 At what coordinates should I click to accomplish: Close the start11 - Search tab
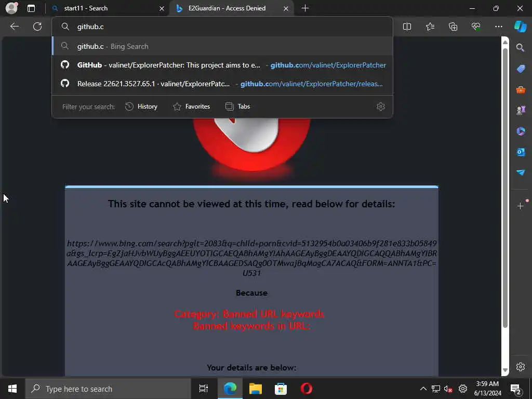pyautogui.click(x=162, y=8)
